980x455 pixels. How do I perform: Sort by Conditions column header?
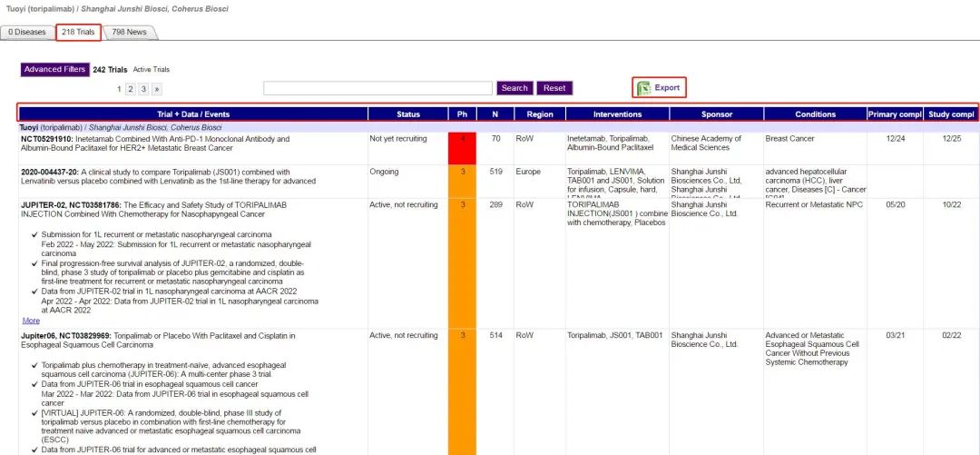pyautogui.click(x=815, y=114)
